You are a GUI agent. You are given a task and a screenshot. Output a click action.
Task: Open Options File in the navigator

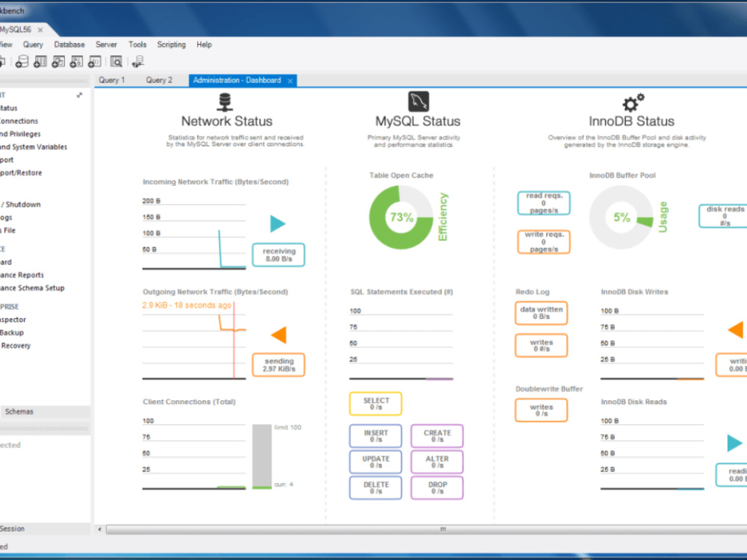pos(7,230)
